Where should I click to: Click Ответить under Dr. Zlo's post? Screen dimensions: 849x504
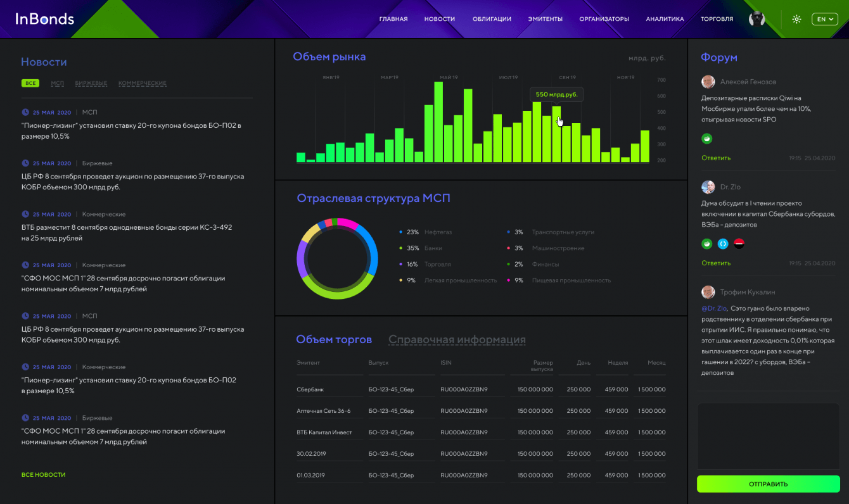[x=716, y=263]
